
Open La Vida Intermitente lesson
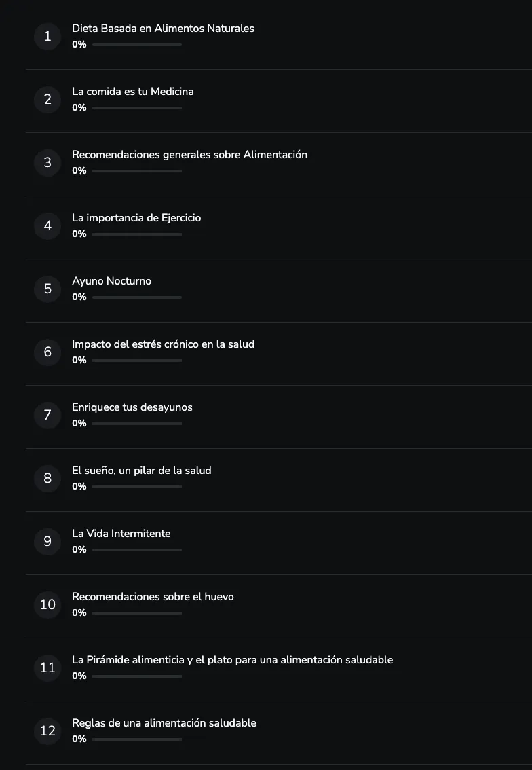121,533
